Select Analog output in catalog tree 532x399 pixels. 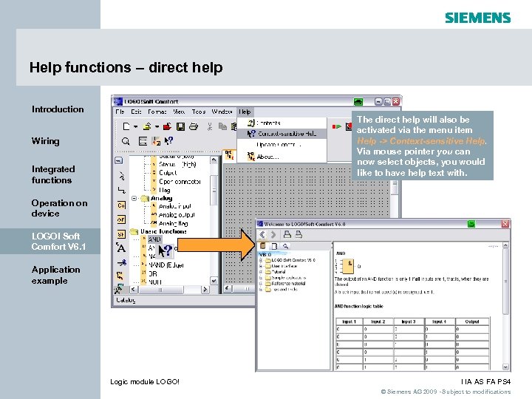click(x=177, y=215)
